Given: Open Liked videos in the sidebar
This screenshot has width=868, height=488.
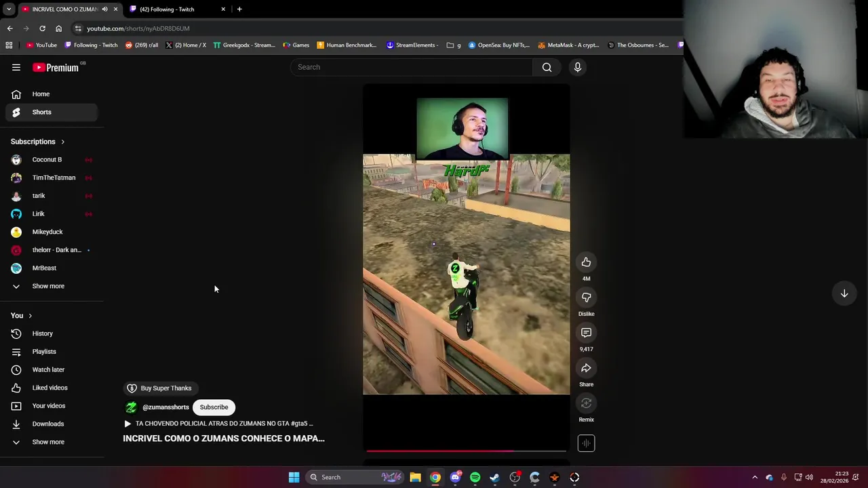Looking at the screenshot, I should [52, 388].
